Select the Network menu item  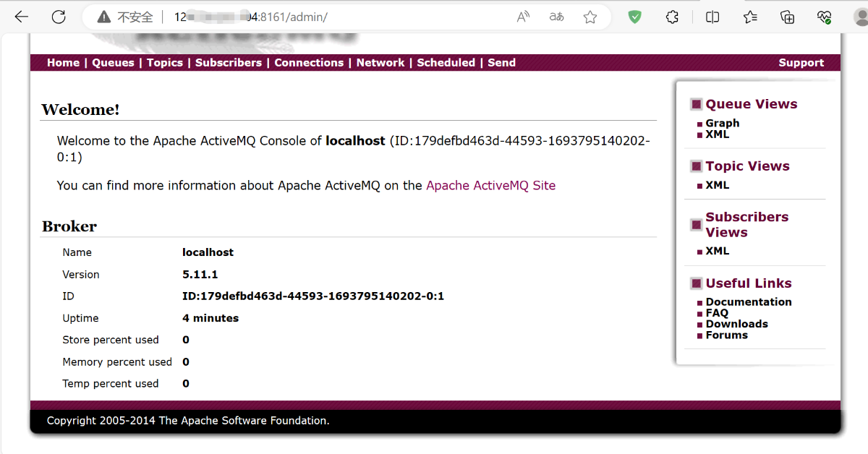point(380,63)
